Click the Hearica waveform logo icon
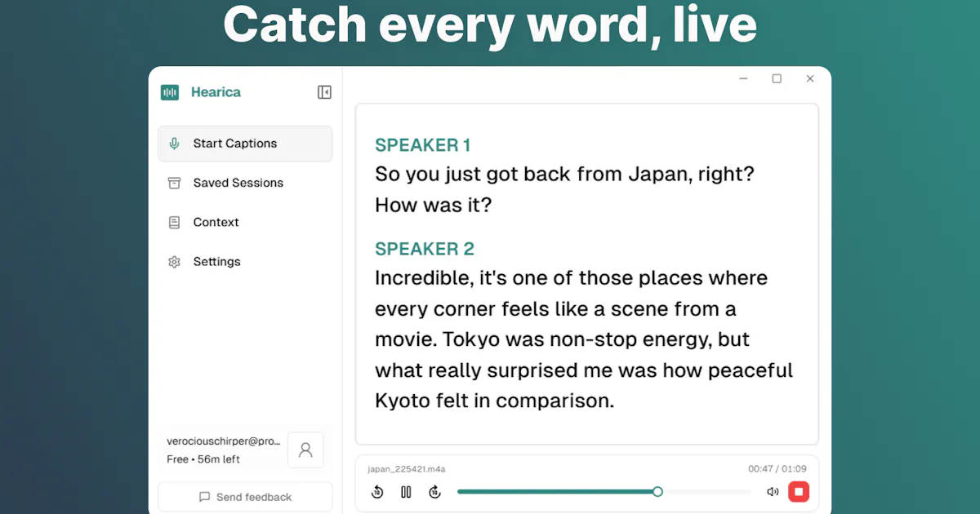Image resolution: width=980 pixels, height=514 pixels. pos(170,92)
